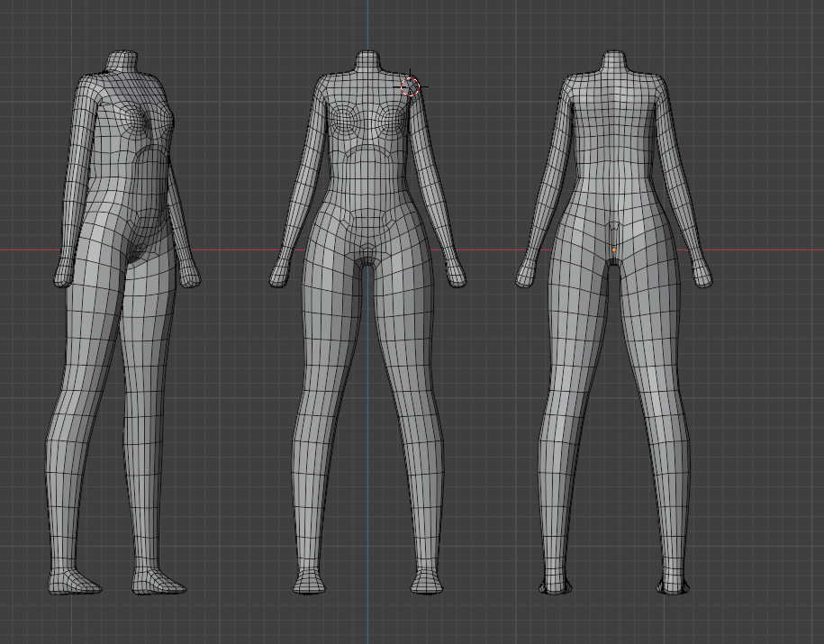The width and height of the screenshot is (824, 644).
Task: Click the orange origin point dot
Action: point(614,250)
